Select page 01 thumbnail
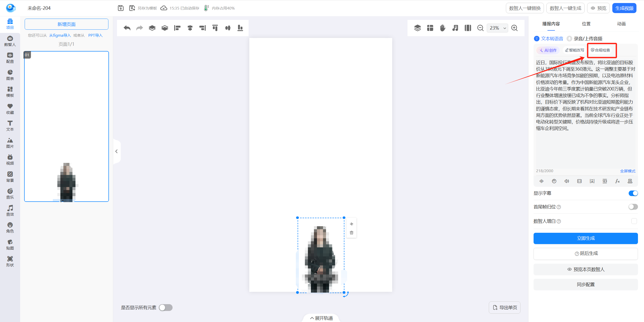Viewport: 644px width, 322px height. pyautogui.click(x=66, y=126)
